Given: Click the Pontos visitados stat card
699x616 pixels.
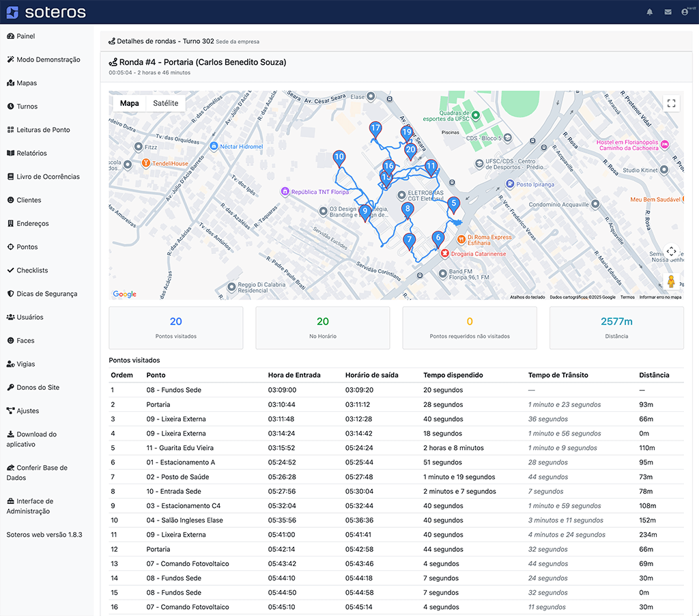Looking at the screenshot, I should [x=175, y=327].
